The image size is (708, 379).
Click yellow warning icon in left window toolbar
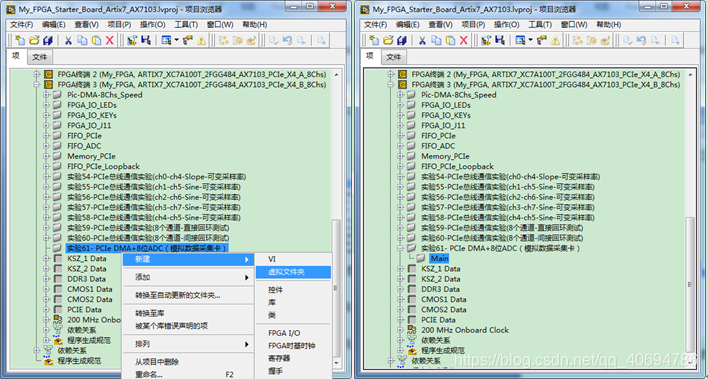pos(201,41)
